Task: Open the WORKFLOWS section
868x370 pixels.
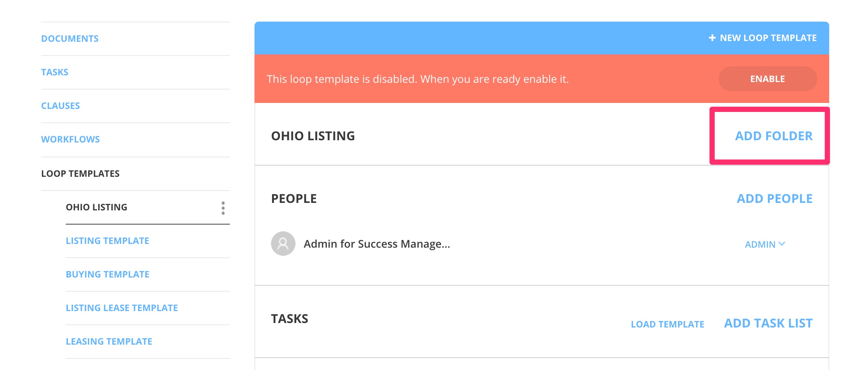Action: coord(71,139)
